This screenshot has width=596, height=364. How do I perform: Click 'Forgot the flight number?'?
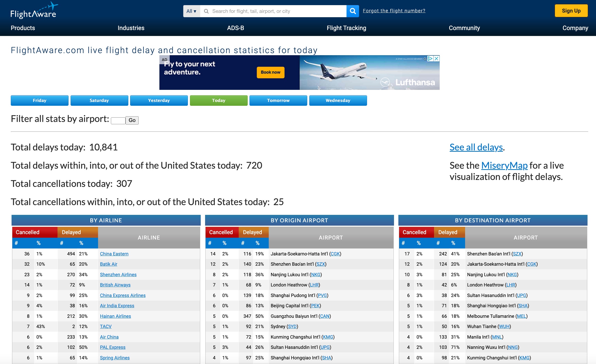click(x=394, y=11)
